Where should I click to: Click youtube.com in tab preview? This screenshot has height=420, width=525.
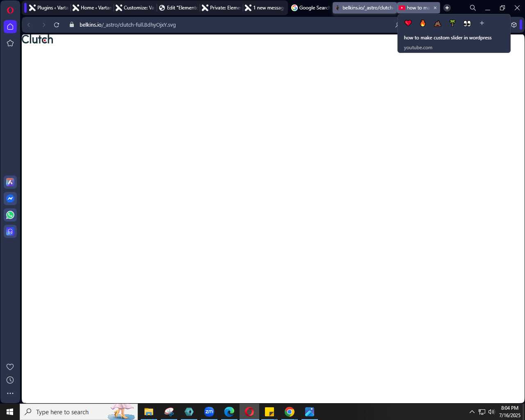(418, 48)
